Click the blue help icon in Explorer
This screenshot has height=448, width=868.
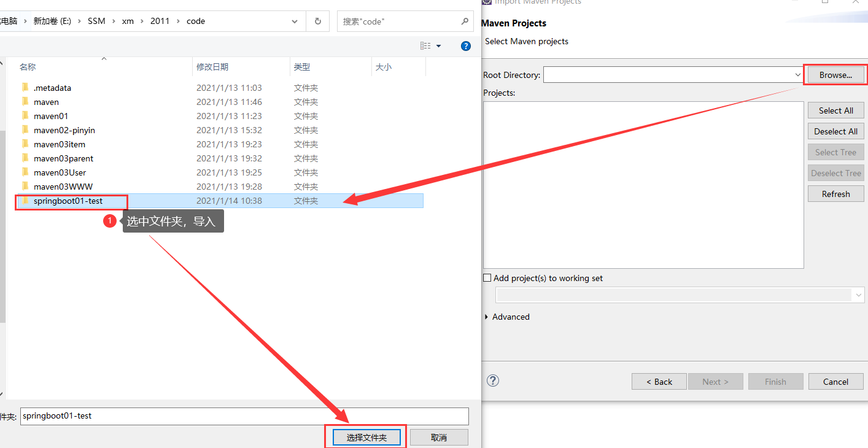tap(466, 45)
